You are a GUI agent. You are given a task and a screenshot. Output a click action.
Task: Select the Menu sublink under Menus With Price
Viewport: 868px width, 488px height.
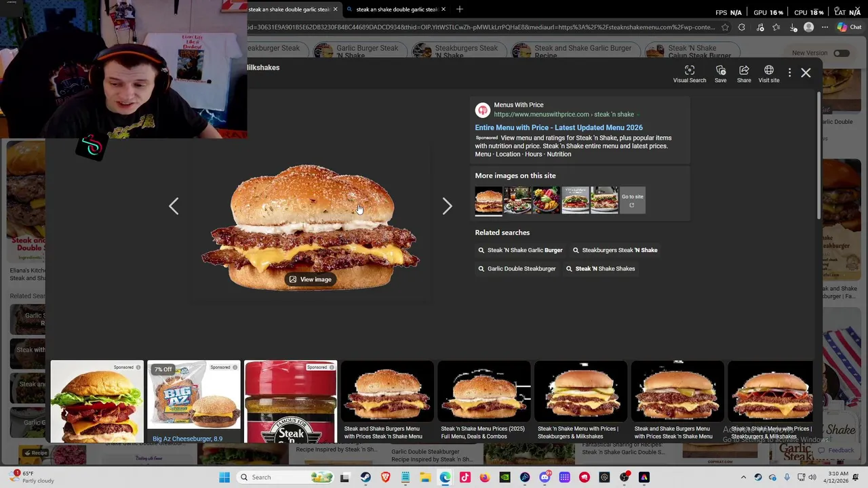point(483,154)
